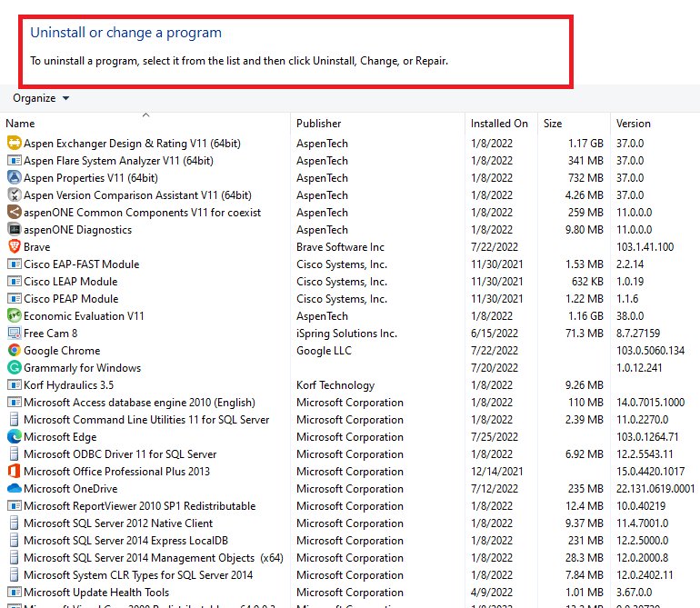Click the Aspen Exchanger Design & Rating icon
Viewport: 700px width, 608px height.
(14, 144)
